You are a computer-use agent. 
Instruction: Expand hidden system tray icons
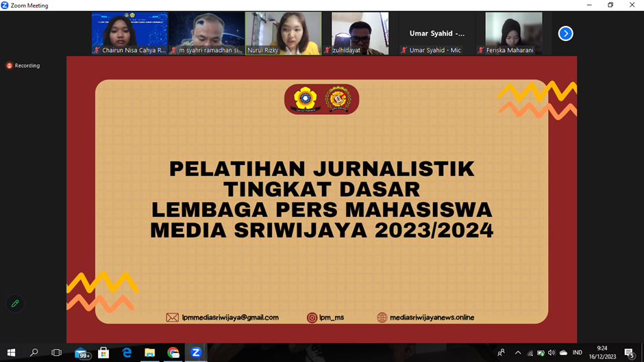click(x=517, y=353)
